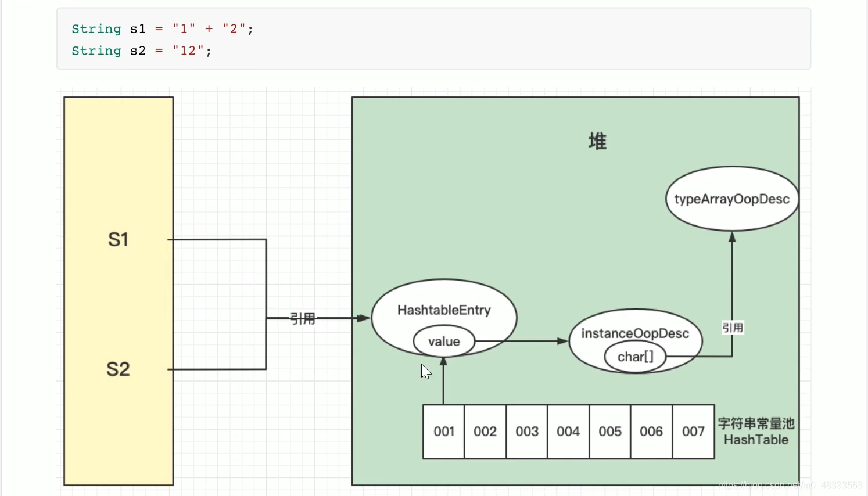Click the 字符串常量池 label
868x496 pixels.
[x=756, y=423]
